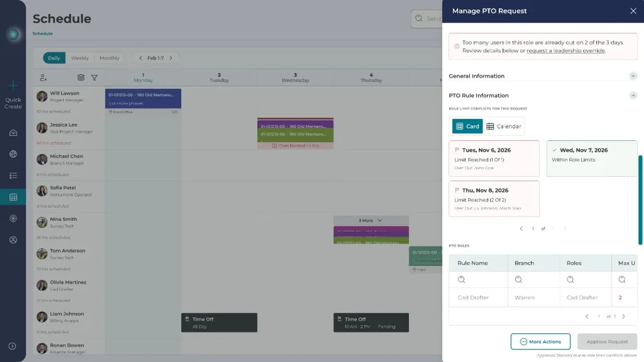Open the Thu, Nov 8, 2026 conflict card
The height and width of the screenshot is (362, 644).
[x=494, y=199]
